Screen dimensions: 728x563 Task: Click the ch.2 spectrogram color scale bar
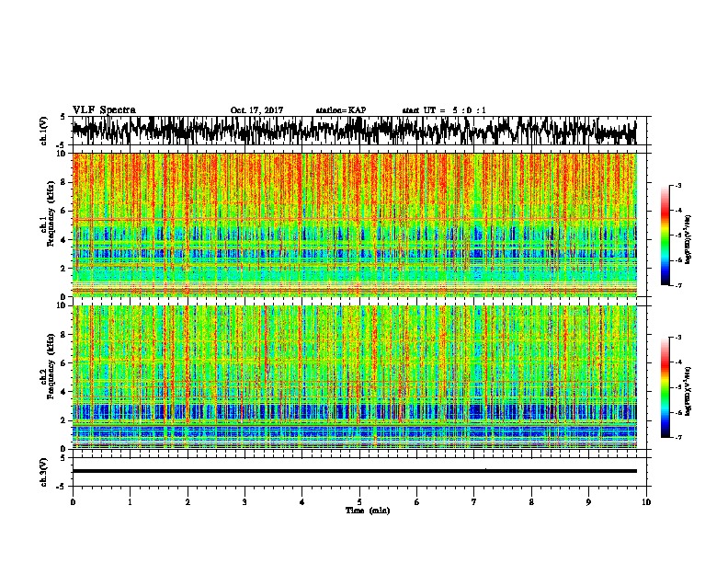point(665,387)
